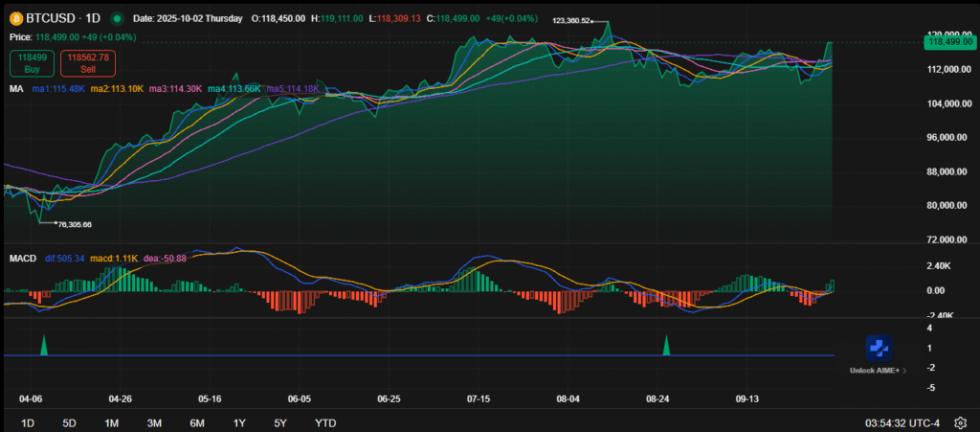Select the 1Y time range
Screen dimensions: 980x432
[x=239, y=422]
